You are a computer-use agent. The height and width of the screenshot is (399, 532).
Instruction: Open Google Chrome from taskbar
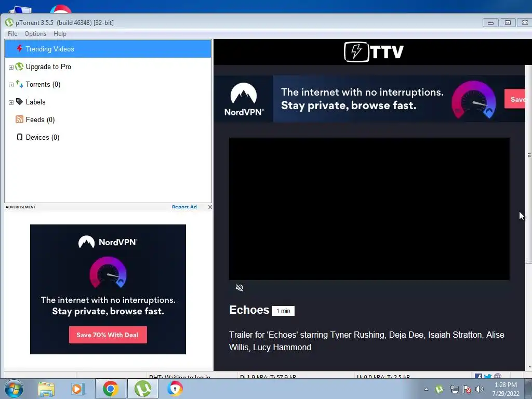click(111, 389)
